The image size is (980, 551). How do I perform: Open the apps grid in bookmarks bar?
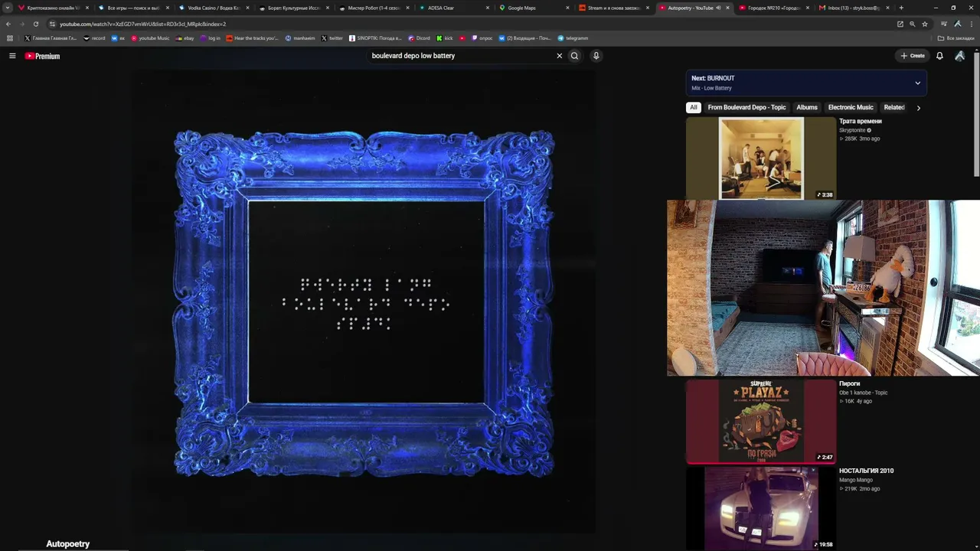click(9, 38)
